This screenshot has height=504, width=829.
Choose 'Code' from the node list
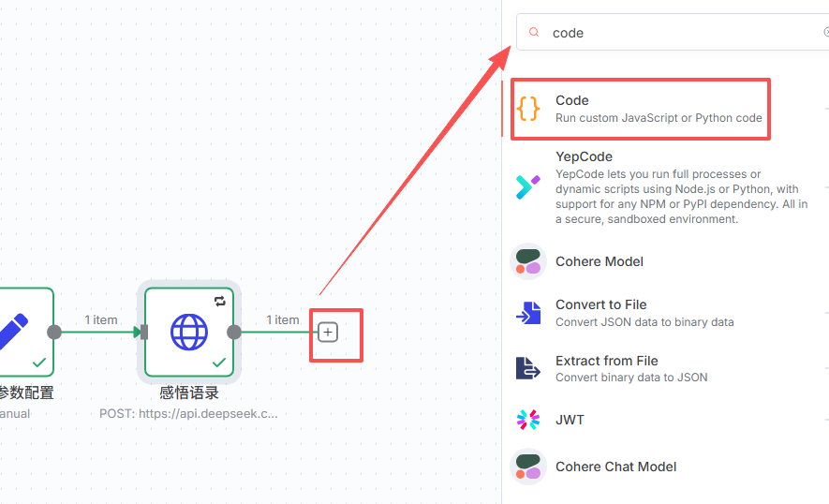pyautogui.click(x=572, y=100)
